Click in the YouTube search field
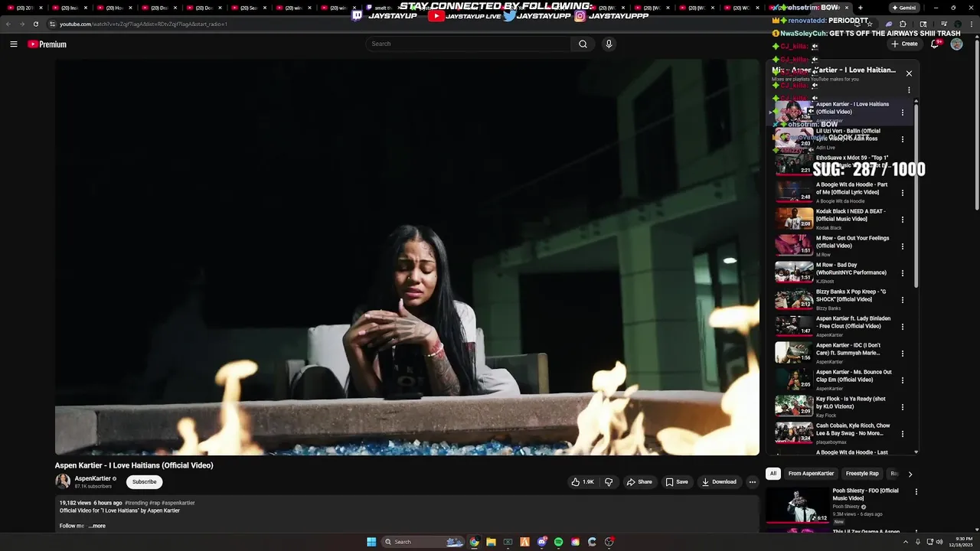This screenshot has height=551, width=980. [x=468, y=44]
